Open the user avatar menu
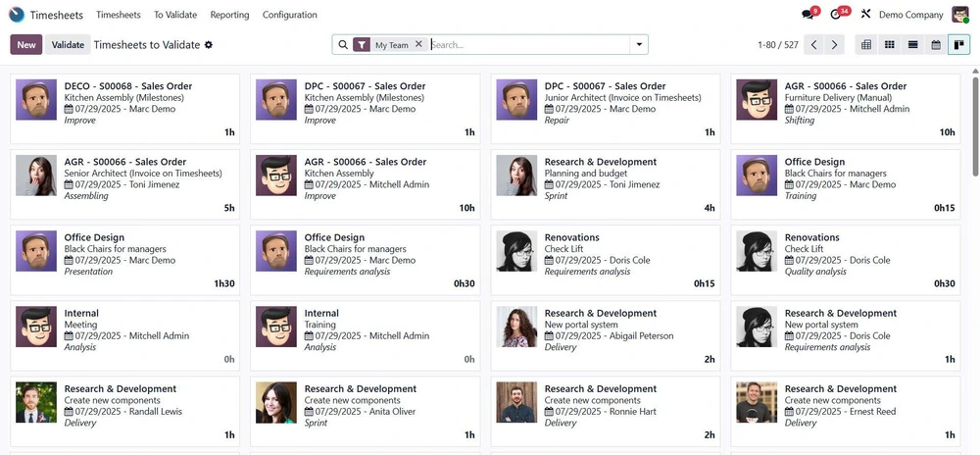Viewport: 980px width, 455px height. point(960,15)
